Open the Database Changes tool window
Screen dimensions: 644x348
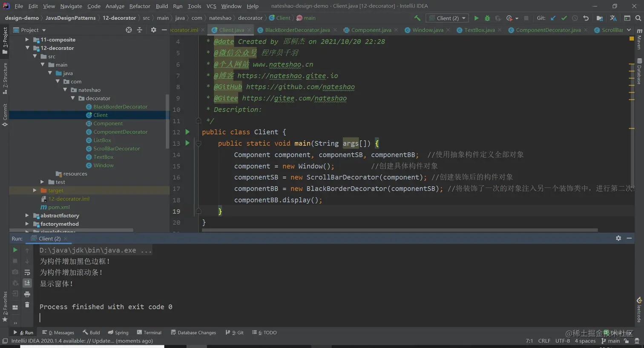tap(193, 333)
